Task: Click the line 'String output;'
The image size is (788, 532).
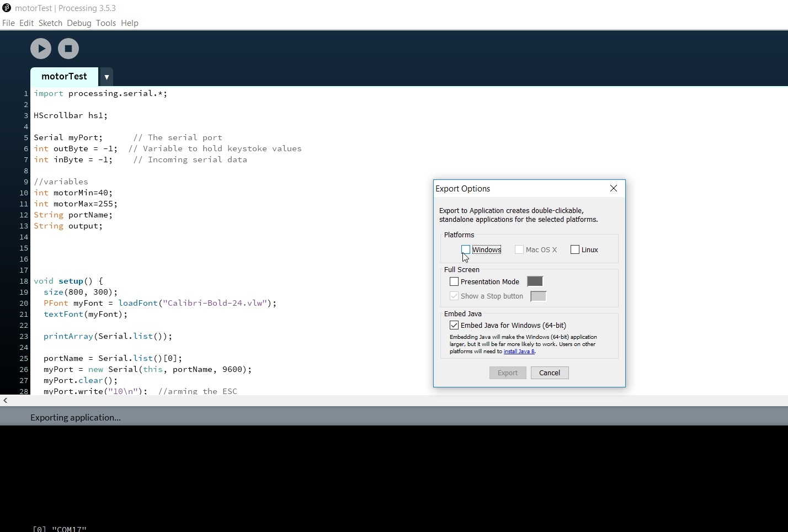Action: tap(68, 226)
